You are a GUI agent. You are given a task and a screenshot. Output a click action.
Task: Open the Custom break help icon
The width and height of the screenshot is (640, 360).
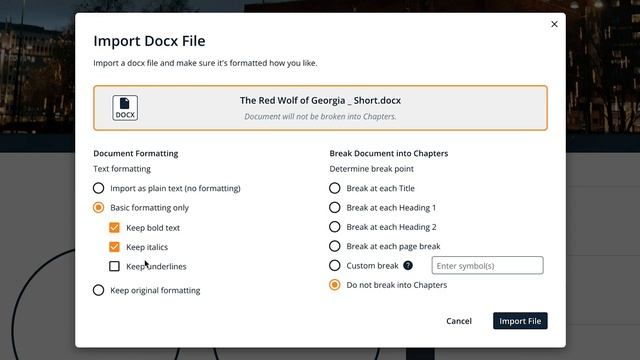tap(408, 266)
